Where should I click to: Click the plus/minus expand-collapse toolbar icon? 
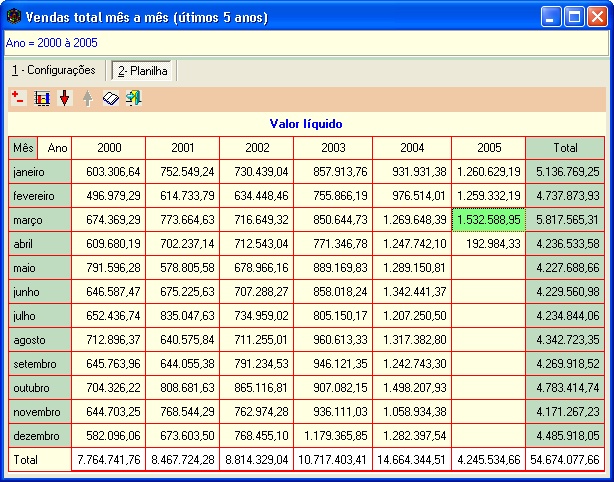(19, 98)
